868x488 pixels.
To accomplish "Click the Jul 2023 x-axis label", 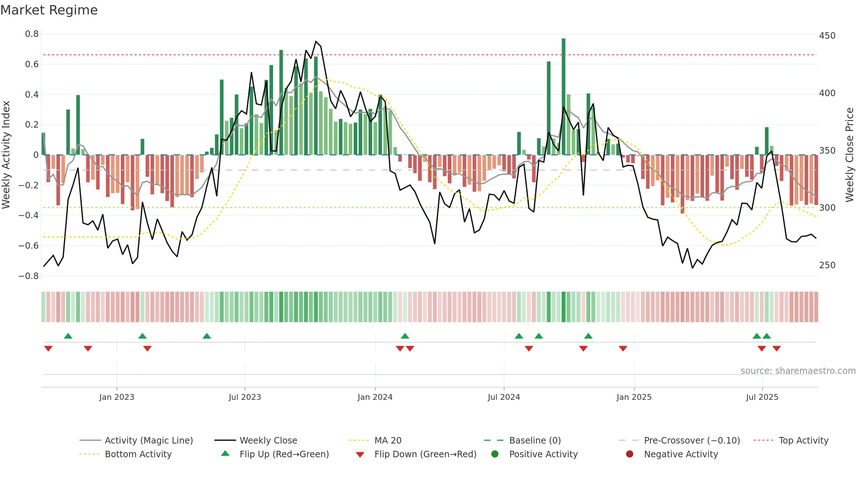I will pyautogui.click(x=245, y=397).
